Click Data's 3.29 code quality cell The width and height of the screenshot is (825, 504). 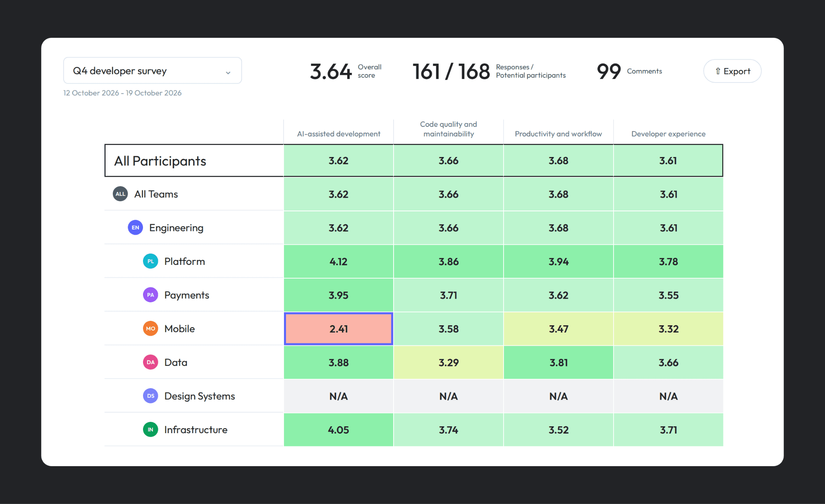click(x=448, y=363)
